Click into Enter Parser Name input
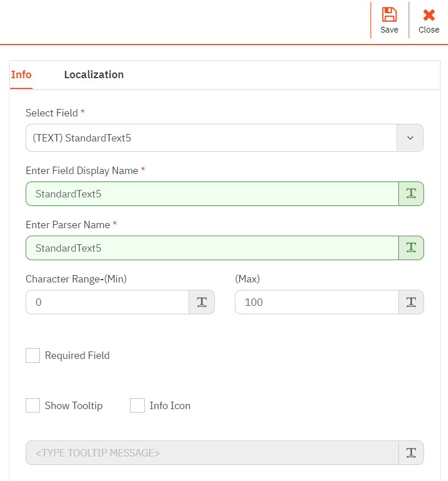Image resolution: width=448 pixels, height=481 pixels. pyautogui.click(x=211, y=248)
